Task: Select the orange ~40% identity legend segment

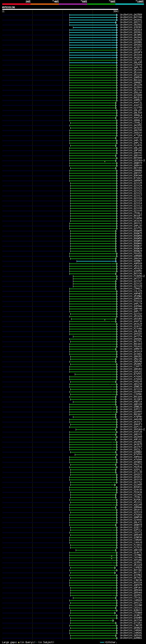Action: tap(45, 4)
